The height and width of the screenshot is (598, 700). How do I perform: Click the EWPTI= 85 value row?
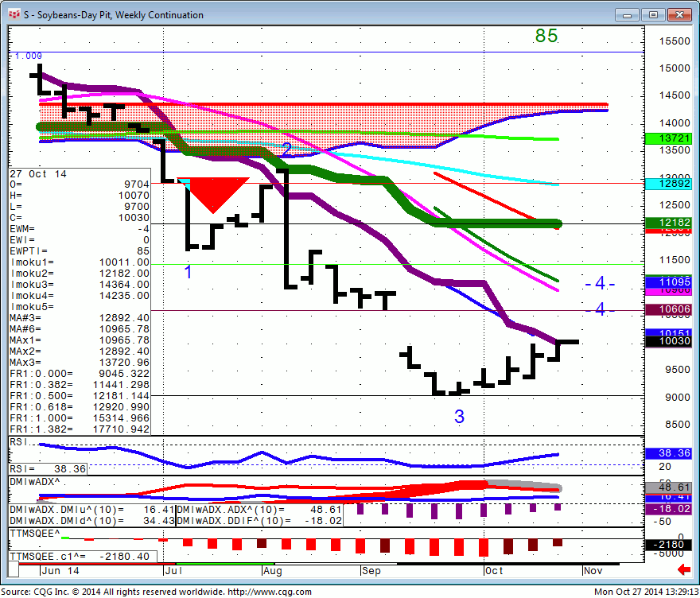(80, 251)
